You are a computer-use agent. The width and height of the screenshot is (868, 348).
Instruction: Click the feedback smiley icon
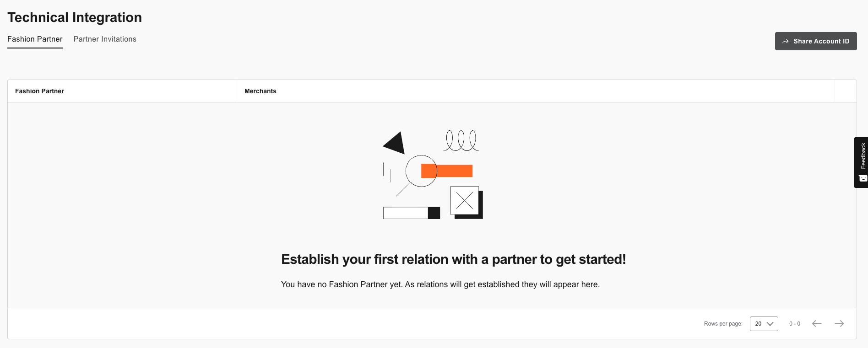863,178
